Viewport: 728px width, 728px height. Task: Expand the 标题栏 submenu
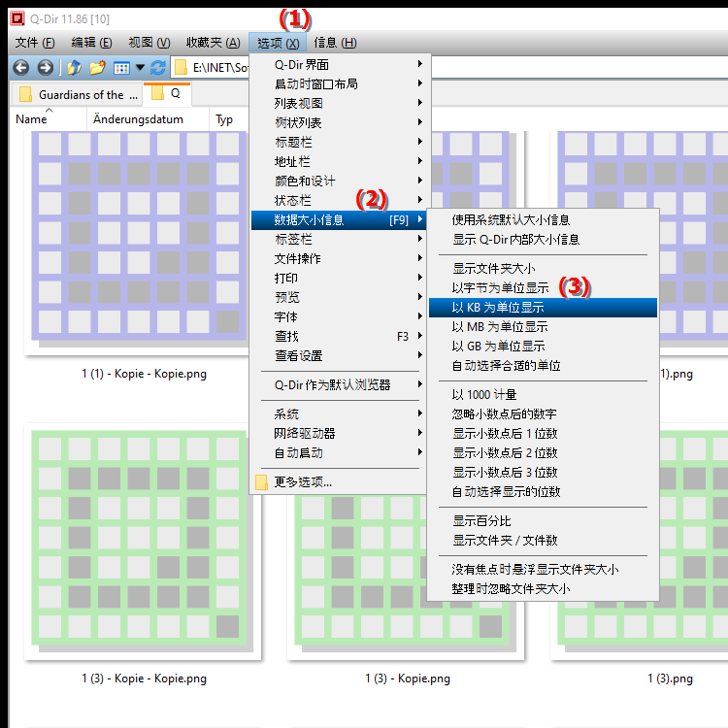[339, 142]
